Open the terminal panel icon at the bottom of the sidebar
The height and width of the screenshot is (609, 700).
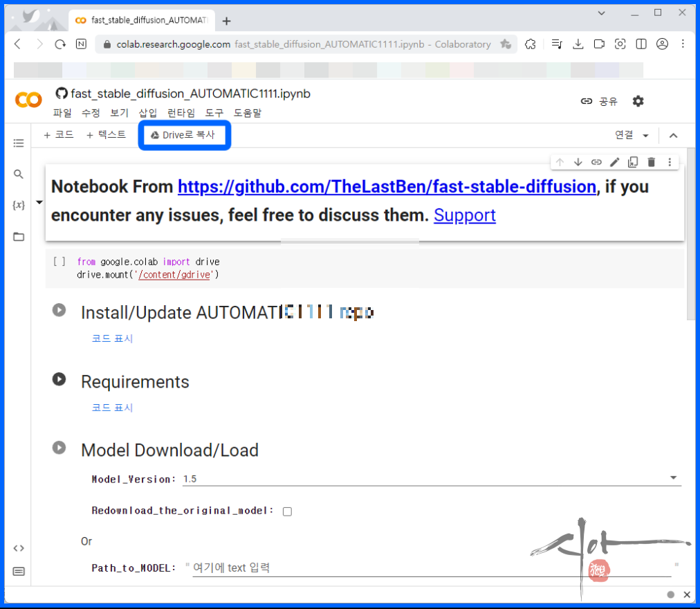(18, 572)
